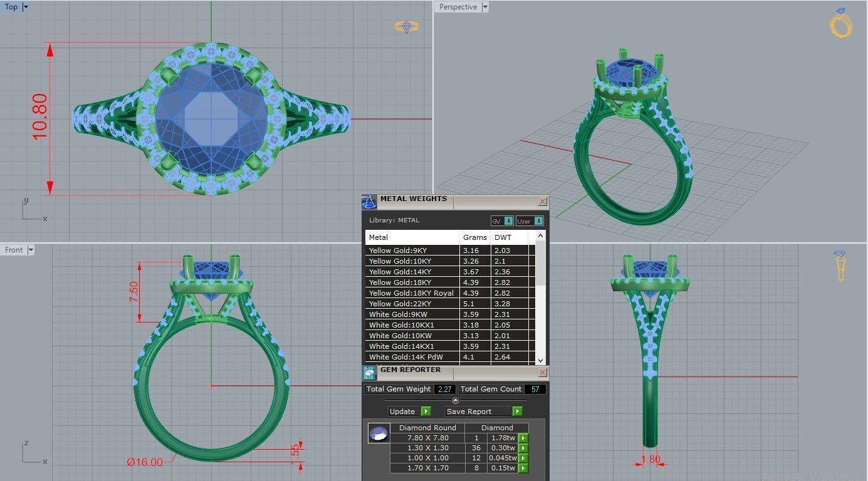Click green arrow beside Save Report
The width and height of the screenshot is (868, 481).
point(517,411)
